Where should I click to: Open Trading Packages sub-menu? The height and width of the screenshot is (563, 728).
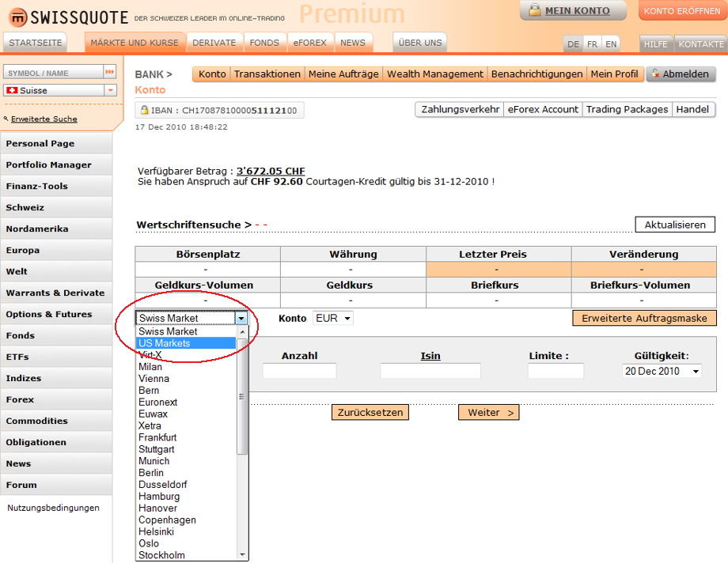tap(627, 110)
